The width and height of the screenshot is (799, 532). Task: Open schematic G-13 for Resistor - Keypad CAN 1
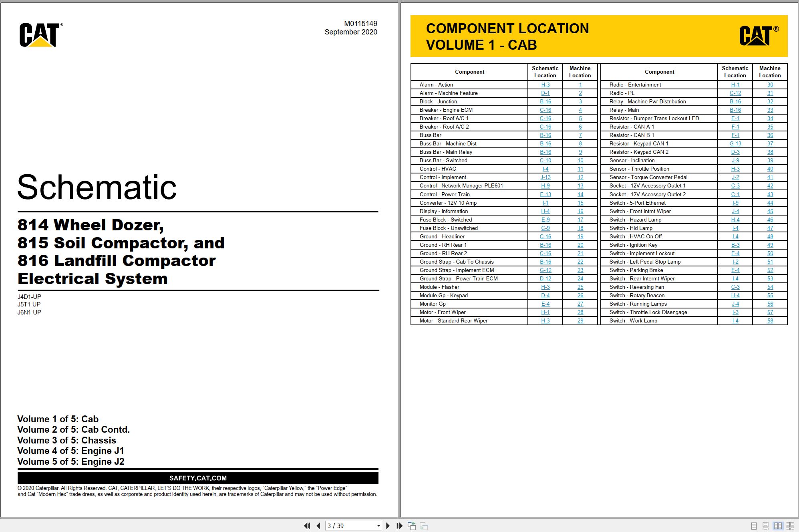(735, 143)
